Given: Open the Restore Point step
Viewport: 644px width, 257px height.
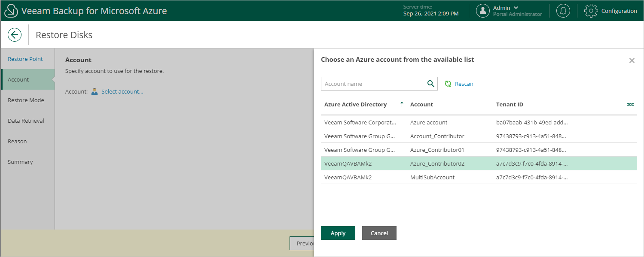Looking at the screenshot, I should coord(25,59).
